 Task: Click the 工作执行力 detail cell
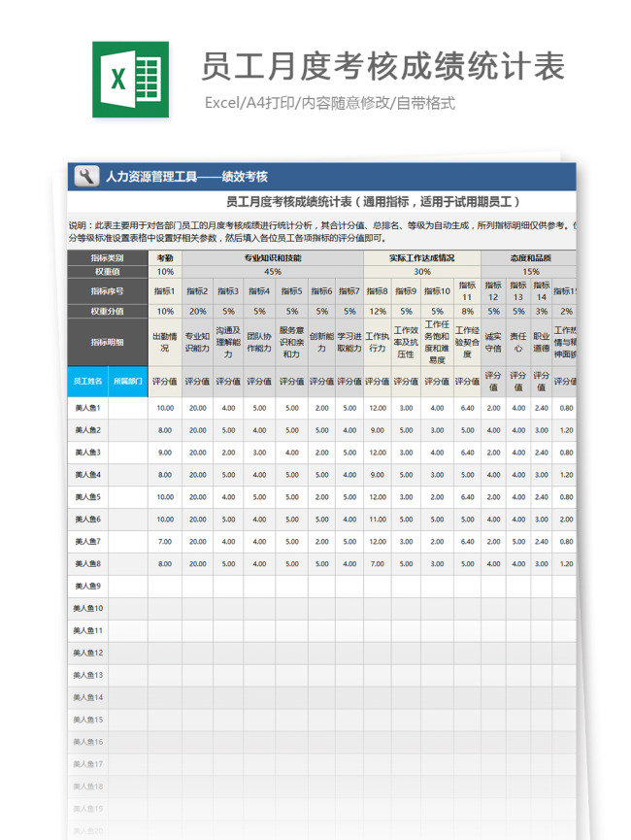377,342
